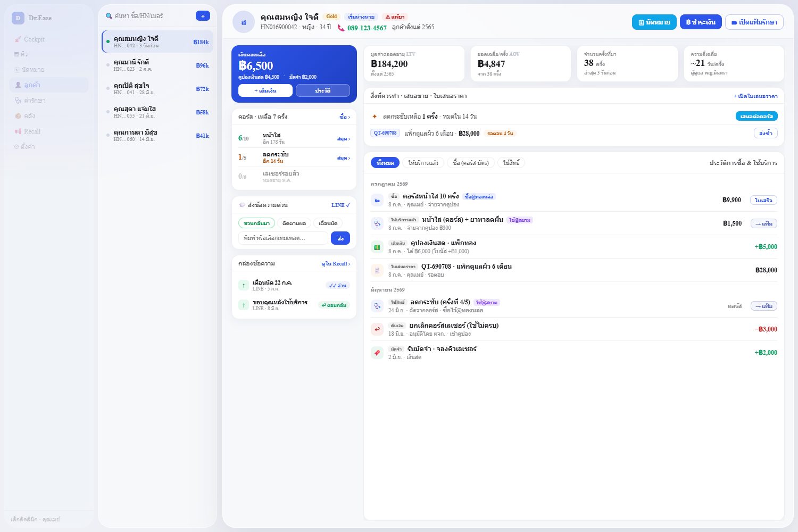The height and width of the screenshot is (532, 798).
Task: Open ตั้งค่า settings in the sidebar
Action: click(x=49, y=147)
